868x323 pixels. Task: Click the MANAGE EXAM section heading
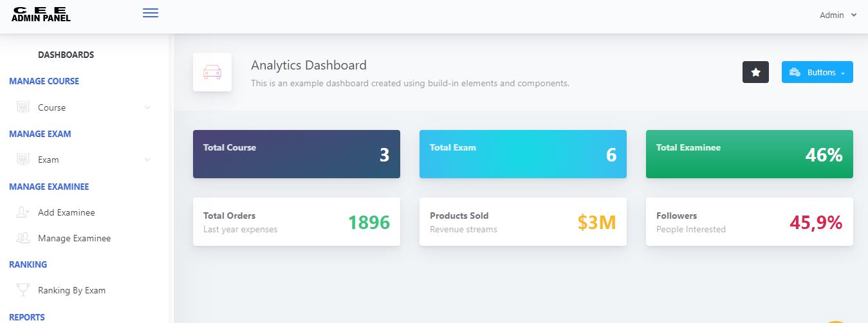tap(40, 134)
